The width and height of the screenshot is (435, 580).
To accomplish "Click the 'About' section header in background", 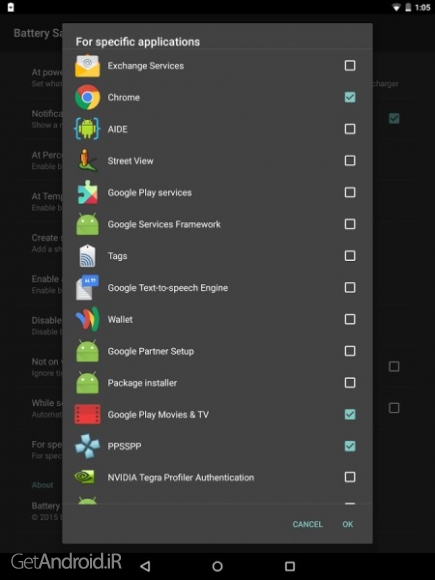I will (43, 485).
